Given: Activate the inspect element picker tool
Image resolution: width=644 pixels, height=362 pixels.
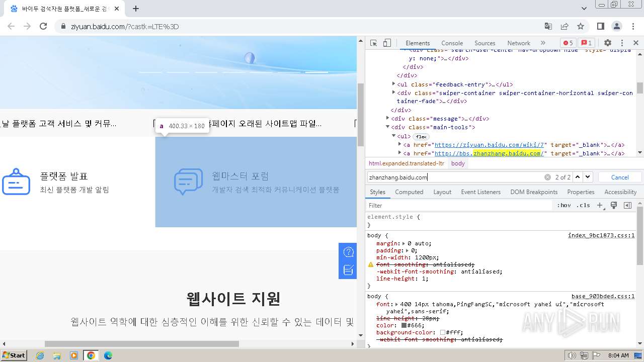Looking at the screenshot, I should (x=373, y=43).
